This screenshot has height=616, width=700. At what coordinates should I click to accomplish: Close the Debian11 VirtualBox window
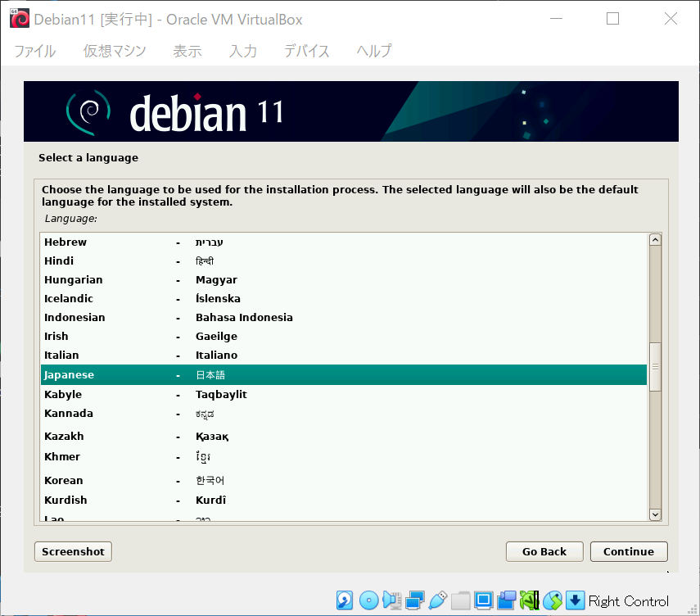[x=671, y=19]
